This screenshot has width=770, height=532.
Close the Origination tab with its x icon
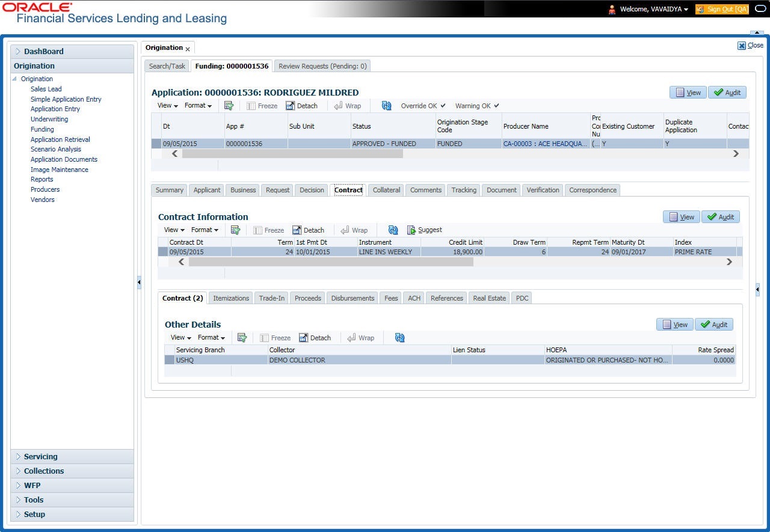(188, 49)
